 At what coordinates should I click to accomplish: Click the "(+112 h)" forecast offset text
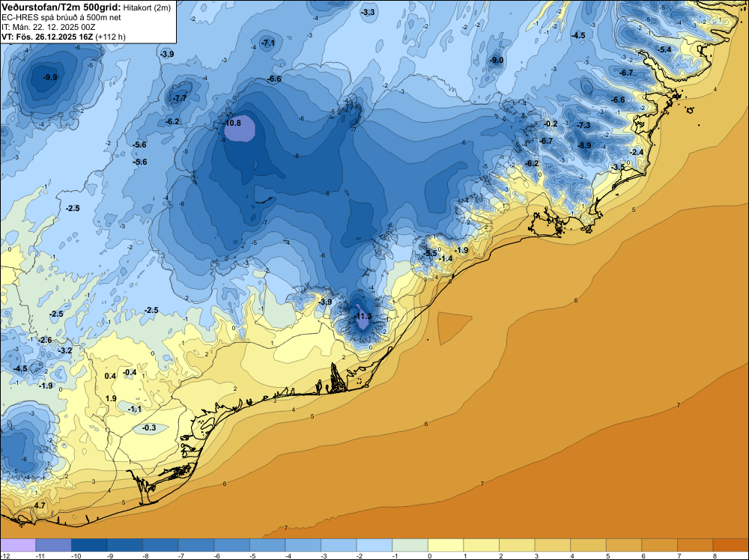[x=110, y=37]
